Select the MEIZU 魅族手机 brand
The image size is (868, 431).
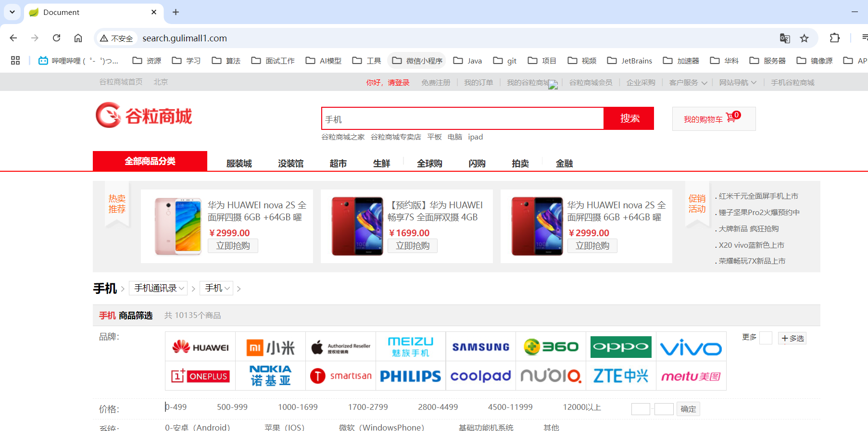[x=411, y=347]
